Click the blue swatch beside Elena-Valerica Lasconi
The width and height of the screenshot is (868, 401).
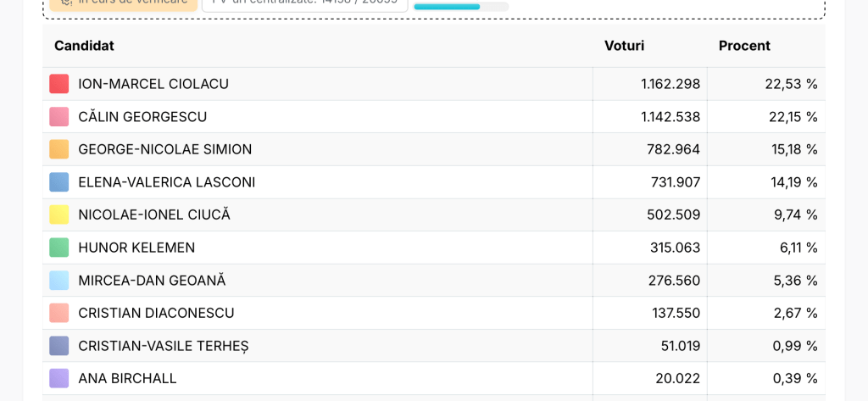click(58, 182)
